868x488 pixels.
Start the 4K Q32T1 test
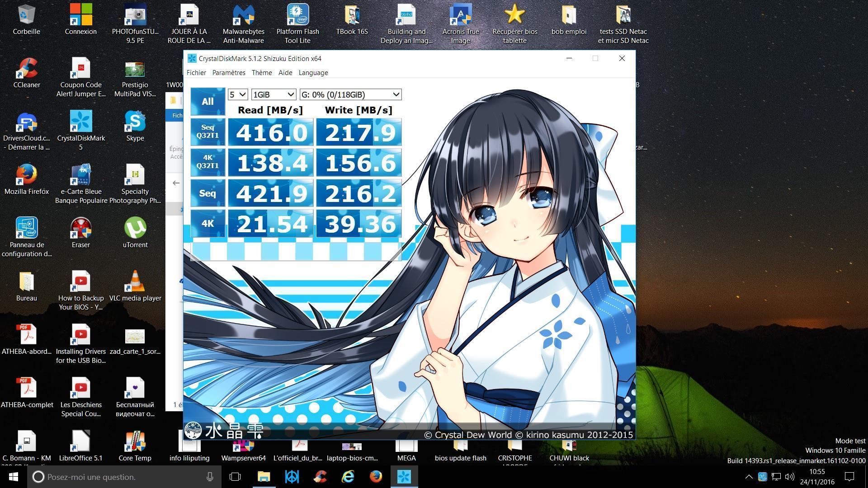point(208,162)
